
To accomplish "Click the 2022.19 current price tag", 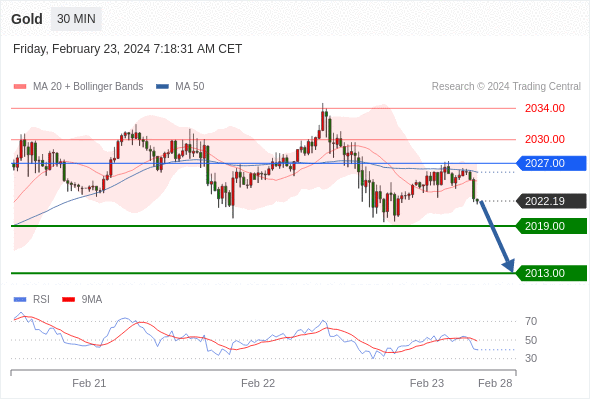I will tap(551, 201).
